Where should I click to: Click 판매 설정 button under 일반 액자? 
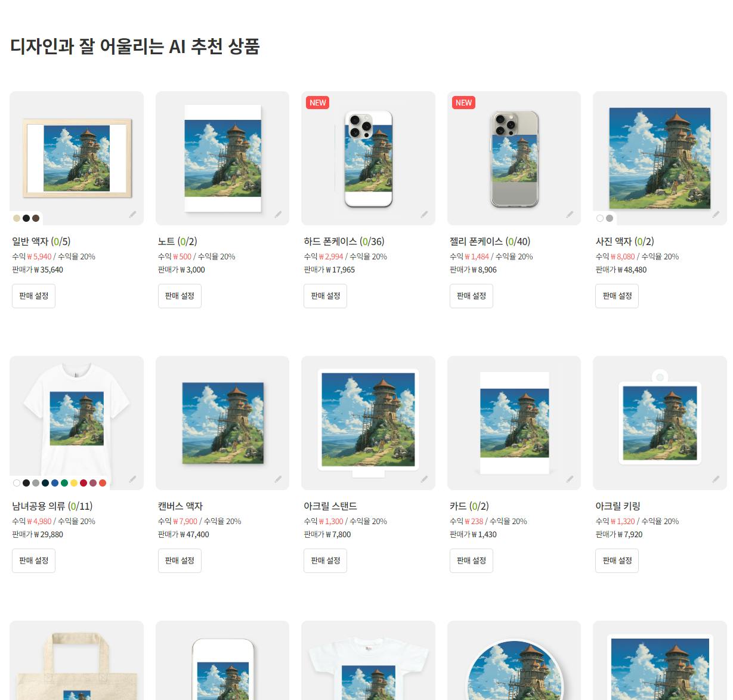click(33, 296)
